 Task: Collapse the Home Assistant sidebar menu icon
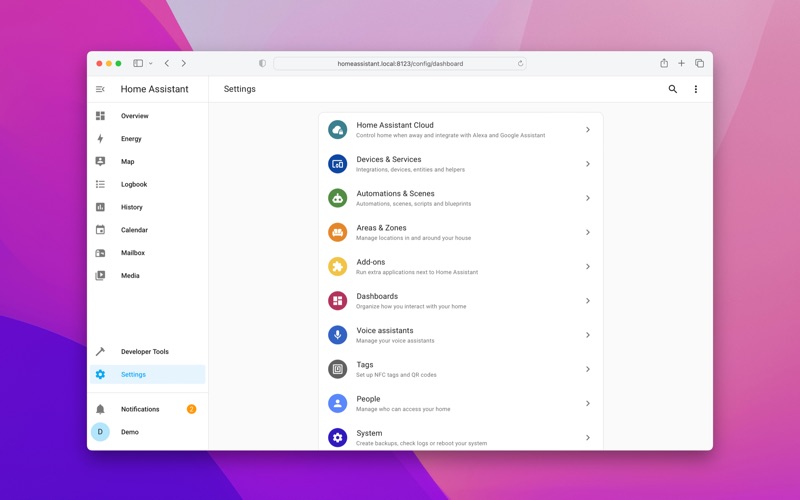coord(100,89)
